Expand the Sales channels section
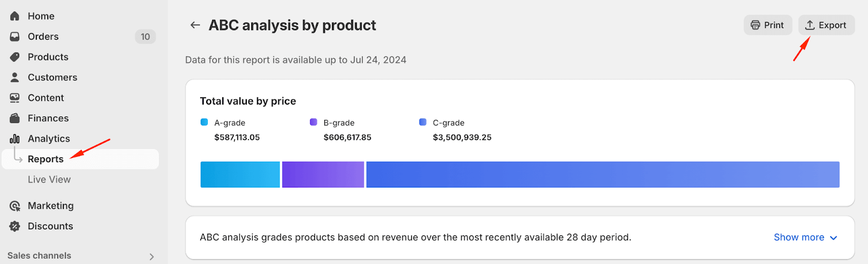Image resolution: width=868 pixels, height=264 pixels. (151, 256)
